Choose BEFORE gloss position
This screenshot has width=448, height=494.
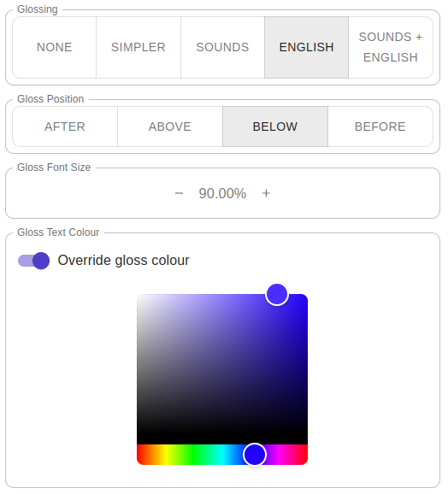coord(380,126)
